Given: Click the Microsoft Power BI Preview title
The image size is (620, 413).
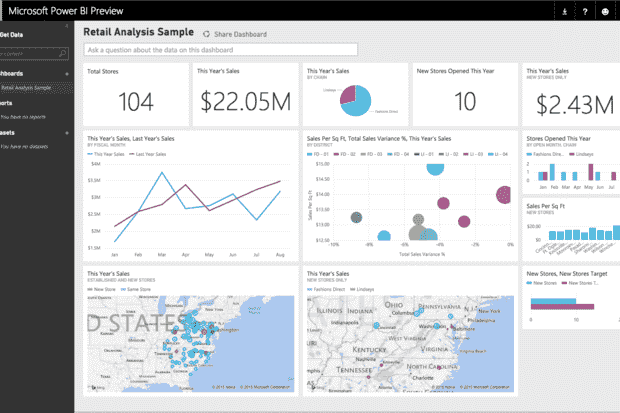Looking at the screenshot, I should pyautogui.click(x=66, y=11).
